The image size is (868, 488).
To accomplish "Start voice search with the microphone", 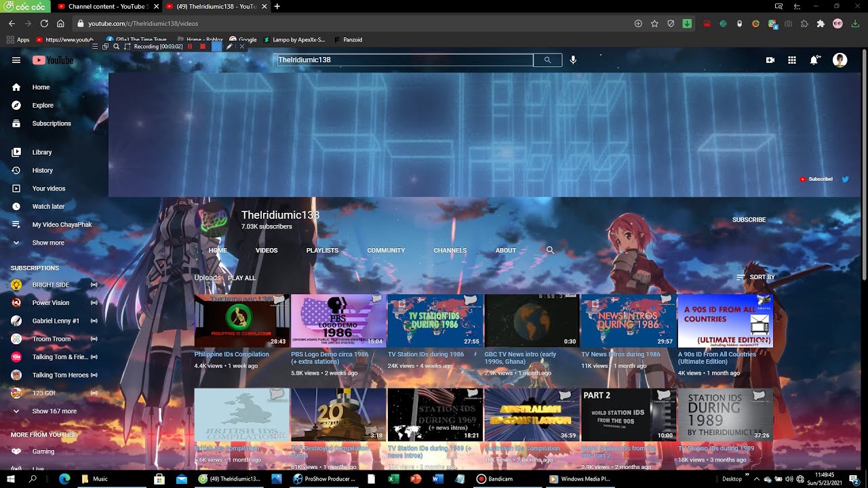I will (573, 60).
